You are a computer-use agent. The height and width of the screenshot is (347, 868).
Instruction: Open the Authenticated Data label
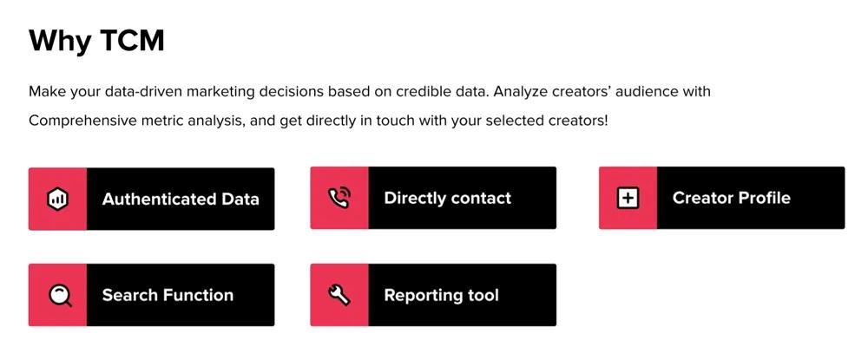(181, 199)
